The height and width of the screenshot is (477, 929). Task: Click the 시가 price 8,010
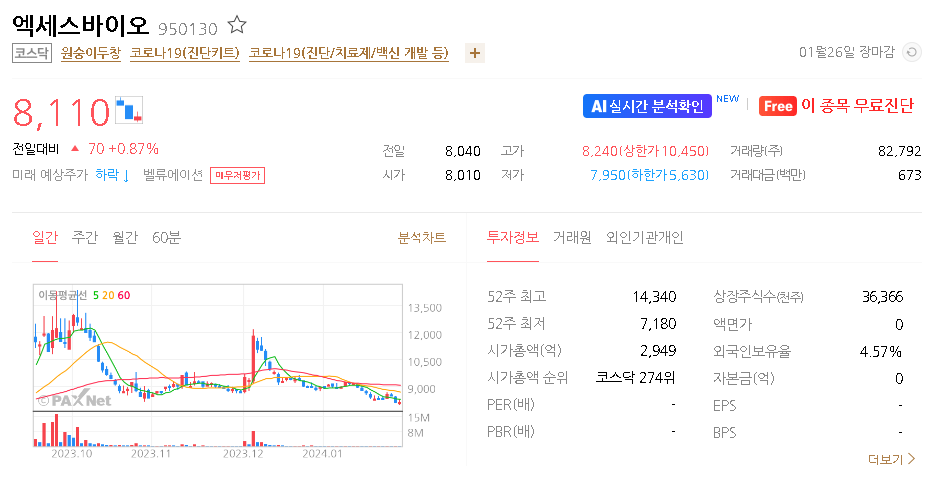coord(463,175)
